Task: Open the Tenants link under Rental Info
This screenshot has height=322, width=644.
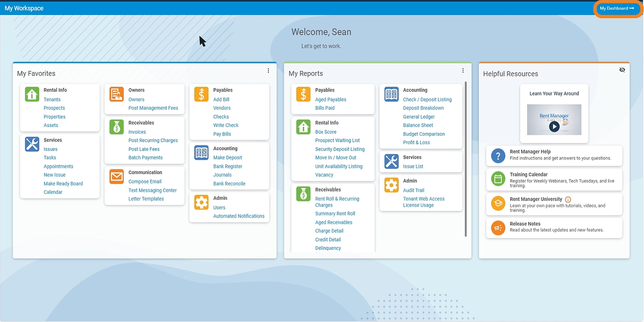Action: coord(52,99)
